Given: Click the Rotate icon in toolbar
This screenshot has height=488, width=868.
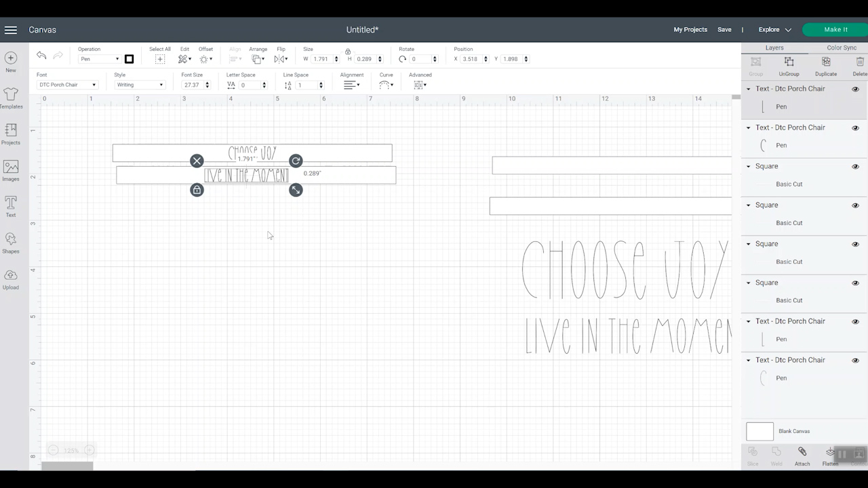Looking at the screenshot, I should [403, 59].
